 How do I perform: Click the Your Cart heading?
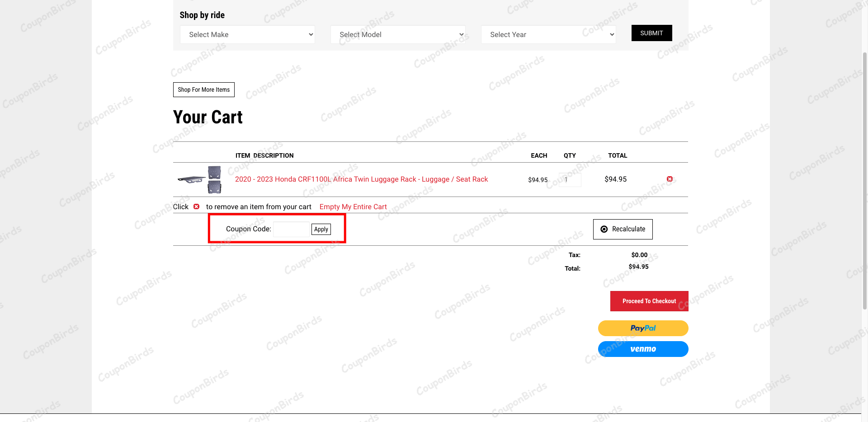coord(208,117)
